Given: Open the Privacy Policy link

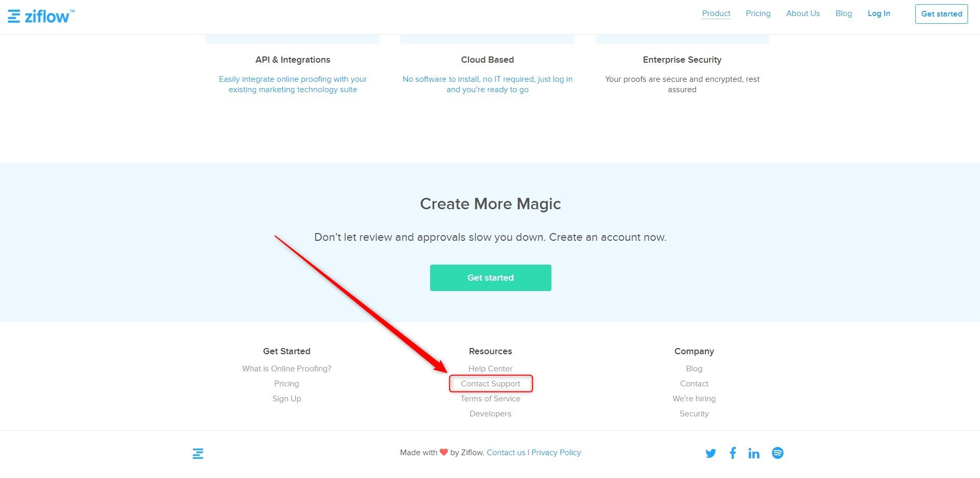Looking at the screenshot, I should (x=556, y=453).
